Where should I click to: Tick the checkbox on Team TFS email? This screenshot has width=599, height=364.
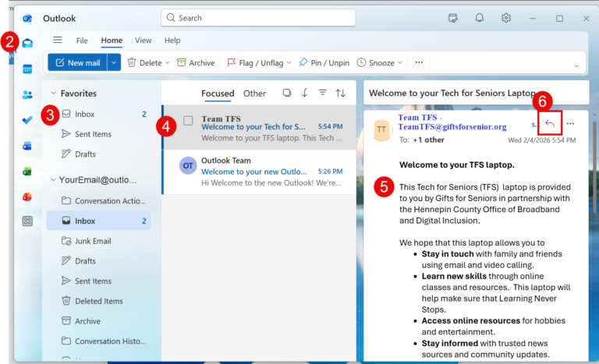(x=188, y=121)
